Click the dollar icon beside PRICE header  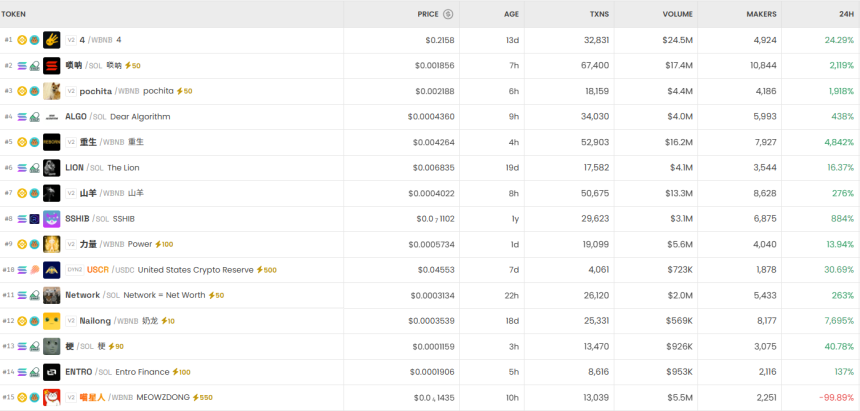pyautogui.click(x=448, y=14)
